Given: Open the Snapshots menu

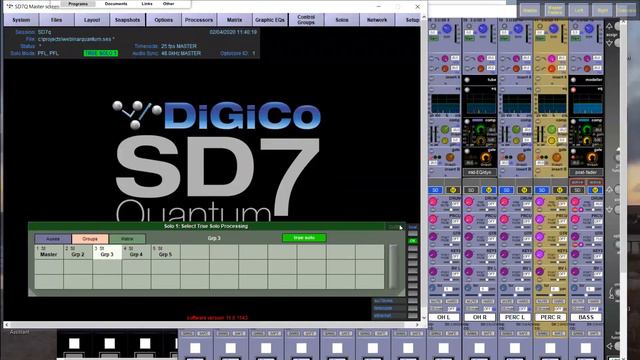Looking at the screenshot, I should pyautogui.click(x=128, y=20).
